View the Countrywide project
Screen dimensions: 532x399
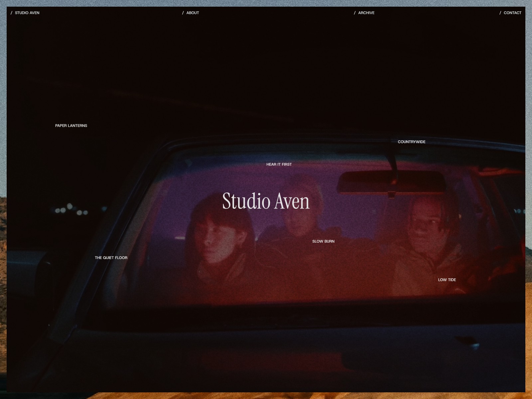click(x=412, y=142)
